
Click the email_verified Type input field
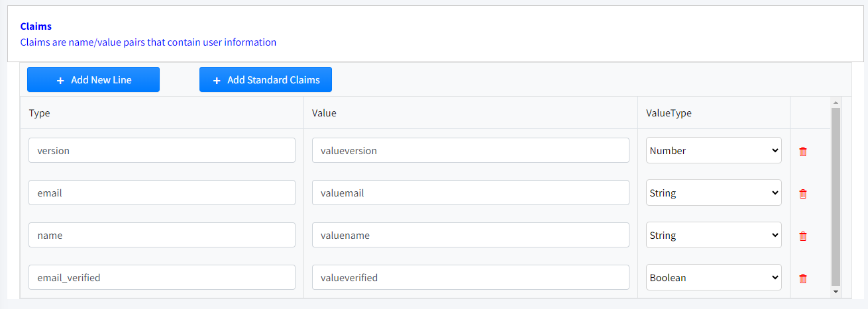pyautogui.click(x=162, y=277)
